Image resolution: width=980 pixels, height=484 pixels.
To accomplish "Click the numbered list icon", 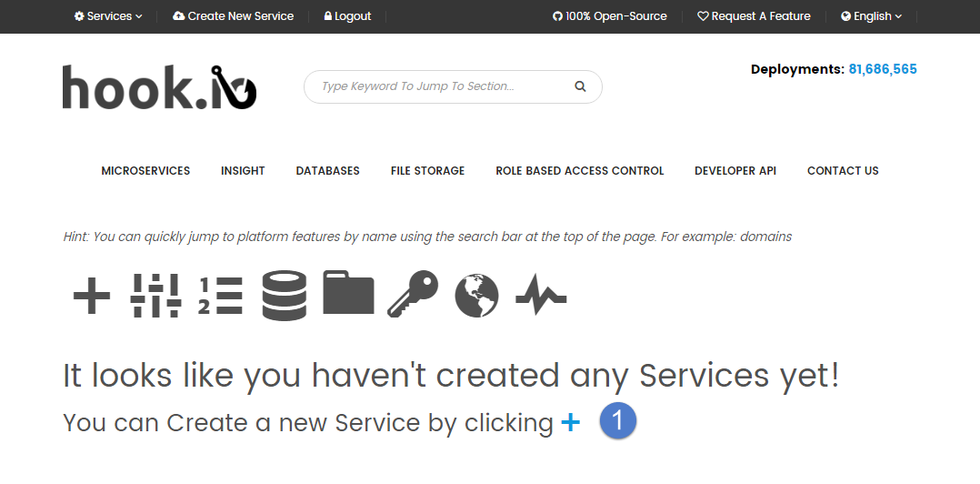I will [220, 296].
